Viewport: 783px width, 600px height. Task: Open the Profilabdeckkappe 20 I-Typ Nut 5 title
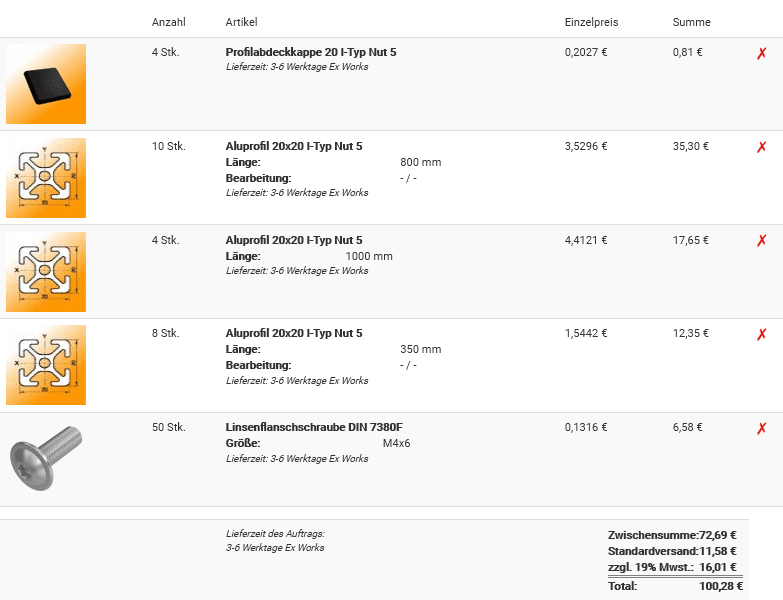(x=311, y=52)
